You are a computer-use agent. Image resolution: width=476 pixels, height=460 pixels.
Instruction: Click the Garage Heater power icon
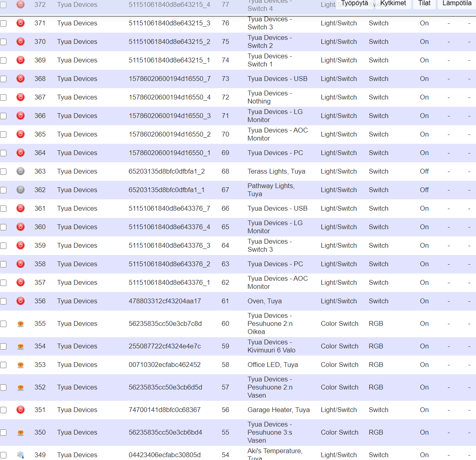tap(21, 410)
